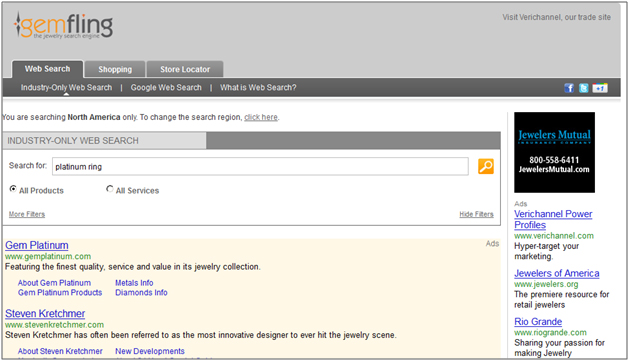Open www.gemplatinum.com URL
The height and width of the screenshot is (361, 630).
click(x=48, y=256)
